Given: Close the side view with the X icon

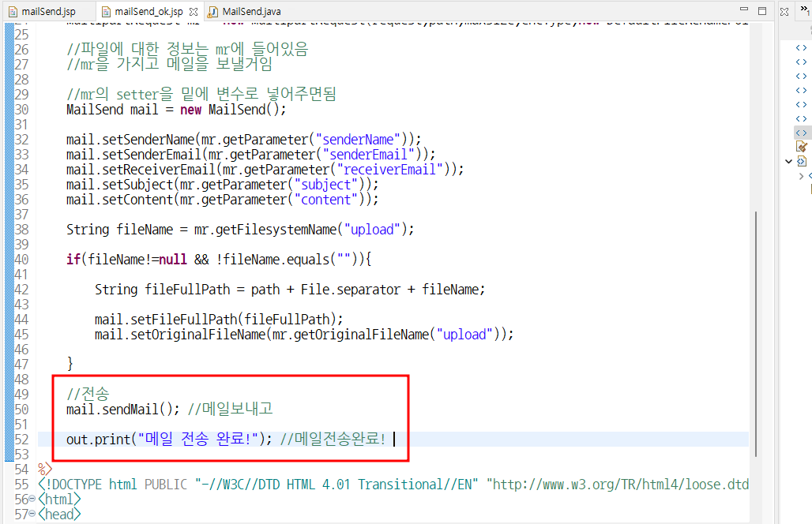Looking at the screenshot, I should pos(784,11).
